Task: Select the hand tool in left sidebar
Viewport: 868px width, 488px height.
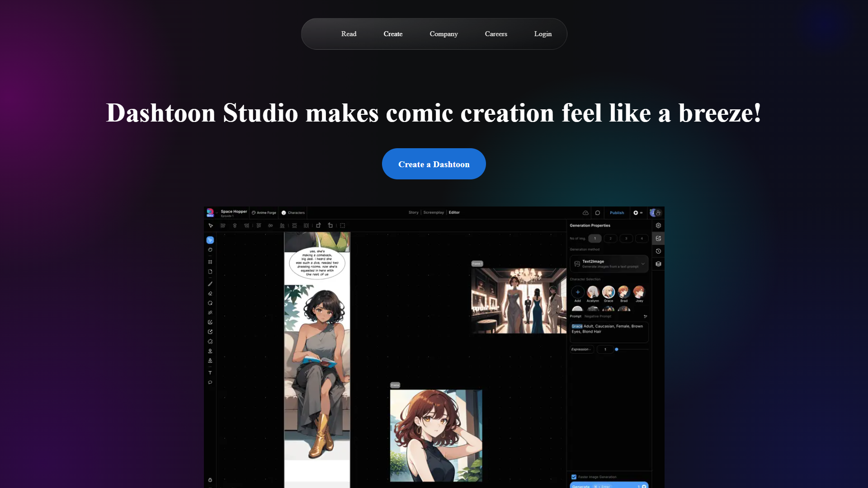Action: (x=210, y=250)
